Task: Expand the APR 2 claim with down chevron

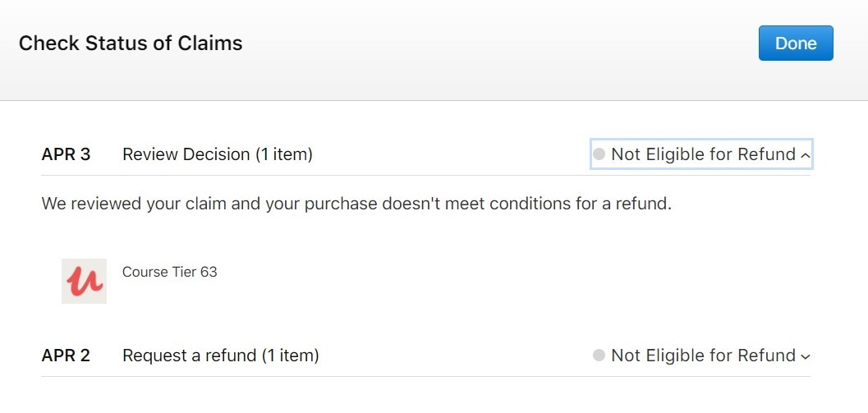Action: (x=805, y=356)
